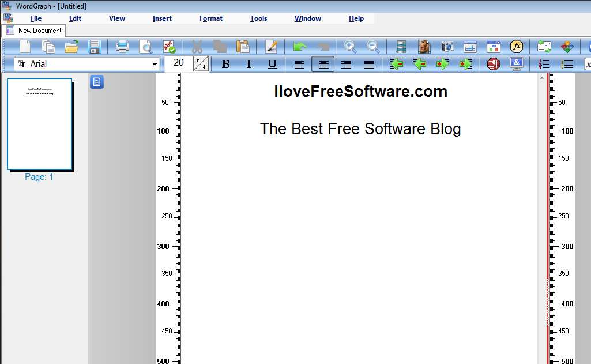Click the diagram chart window icon
Screen dimensions: 591x364
[493, 47]
